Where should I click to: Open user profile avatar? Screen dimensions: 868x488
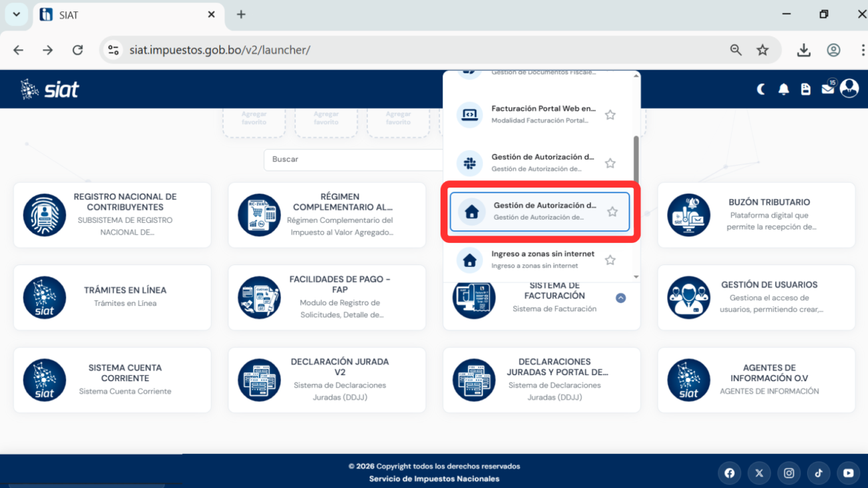[x=849, y=88]
